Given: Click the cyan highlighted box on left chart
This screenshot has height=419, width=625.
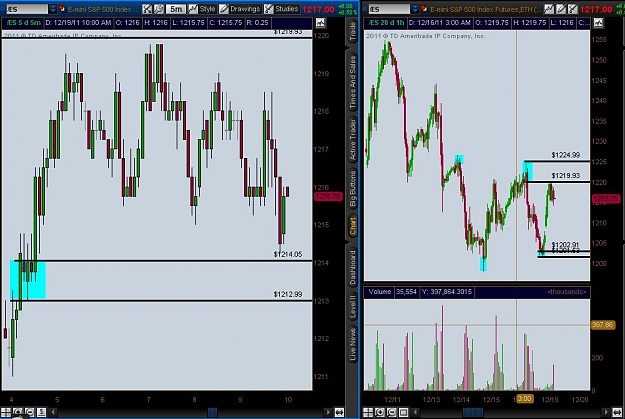Looking at the screenshot, I should 28,279.
